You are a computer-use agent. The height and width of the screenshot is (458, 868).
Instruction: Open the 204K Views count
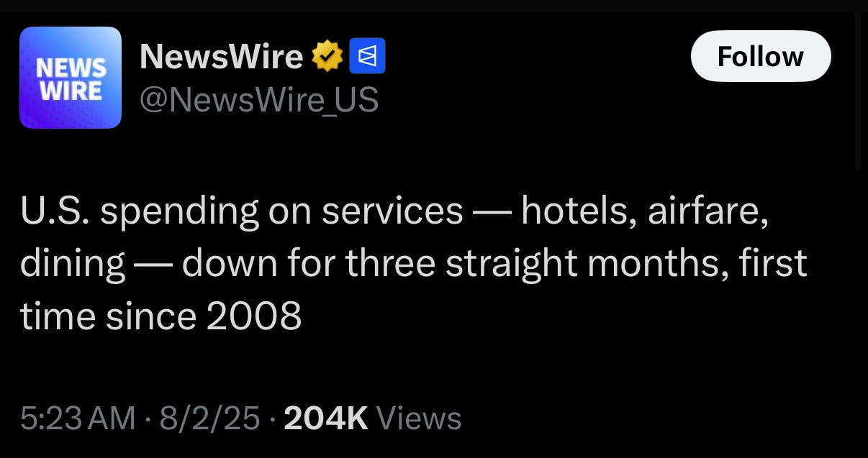click(x=373, y=418)
